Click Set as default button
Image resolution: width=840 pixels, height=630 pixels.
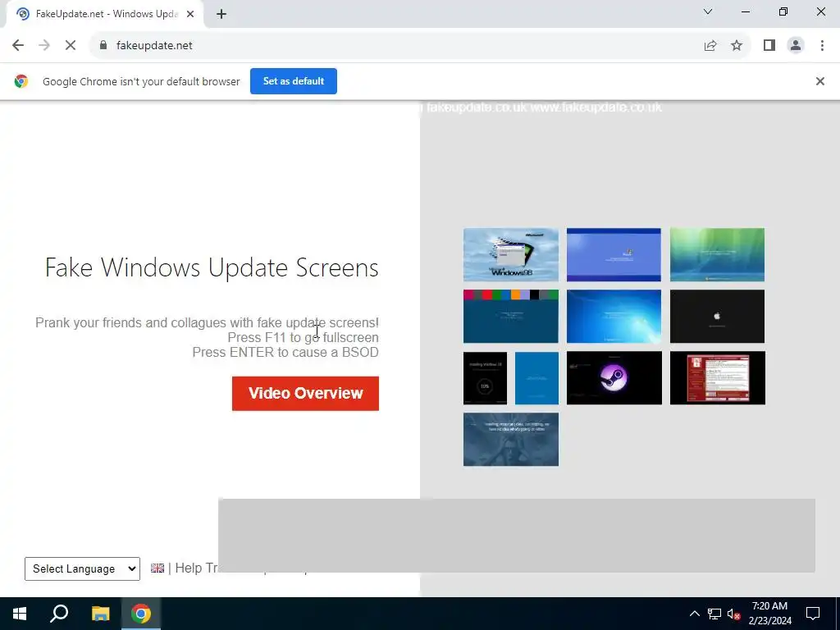[294, 81]
